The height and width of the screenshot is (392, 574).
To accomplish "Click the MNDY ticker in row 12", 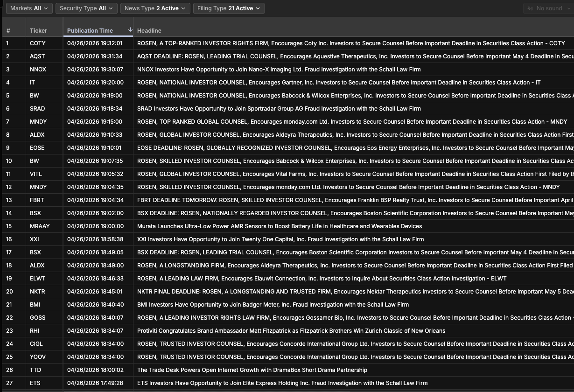I will point(38,187).
